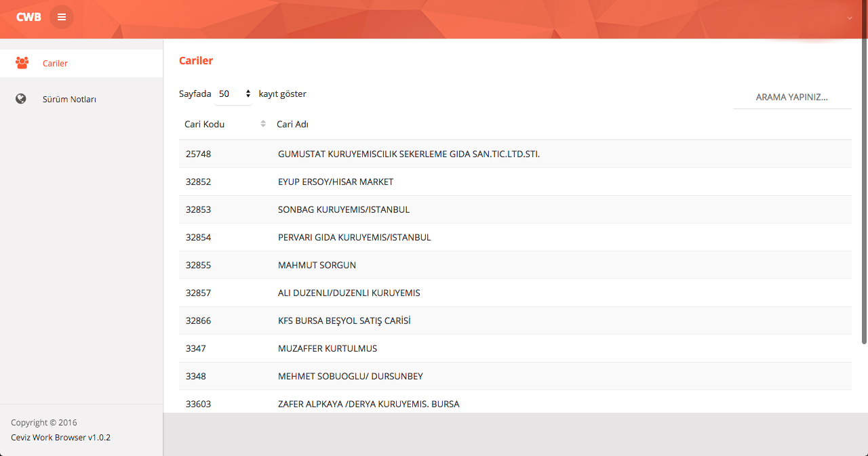
Task: Select KFS BURSA BEŞYOL SATIŞ CARİSİ entry
Action: (344, 320)
